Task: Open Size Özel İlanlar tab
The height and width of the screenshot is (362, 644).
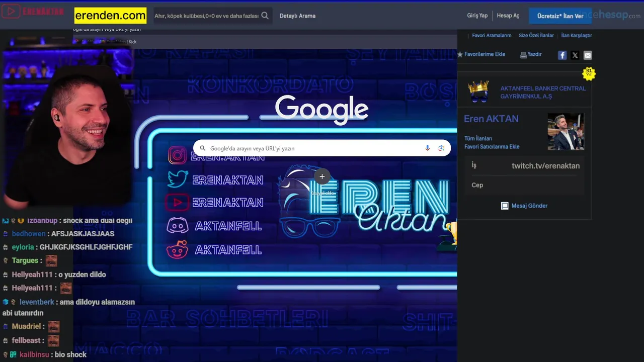Action: (x=536, y=36)
